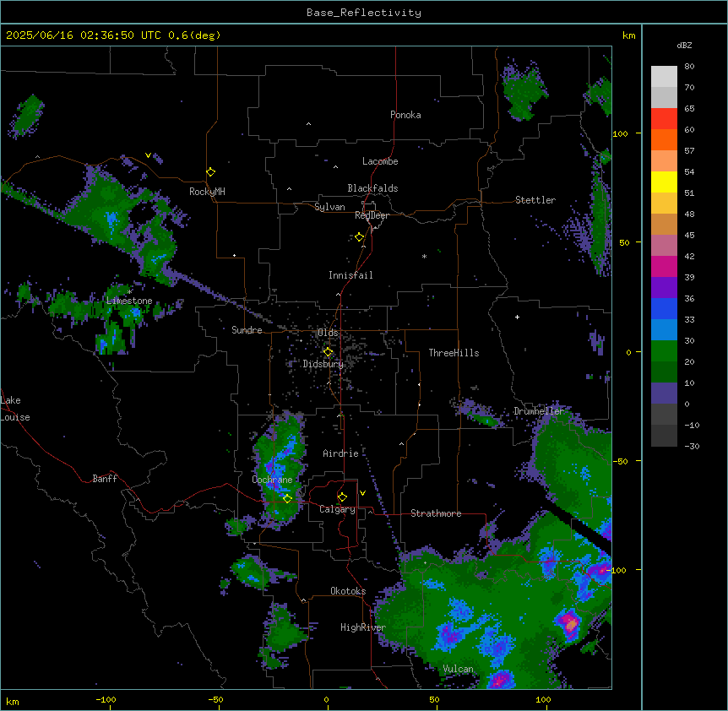728x711 pixels.
Task: Click the Base_Reflectivity title text
Action: click(x=364, y=13)
